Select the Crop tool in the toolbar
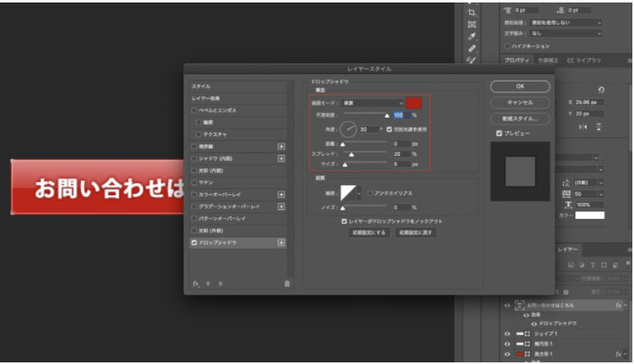Image resolution: width=634 pixels, height=364 pixels. (x=472, y=12)
